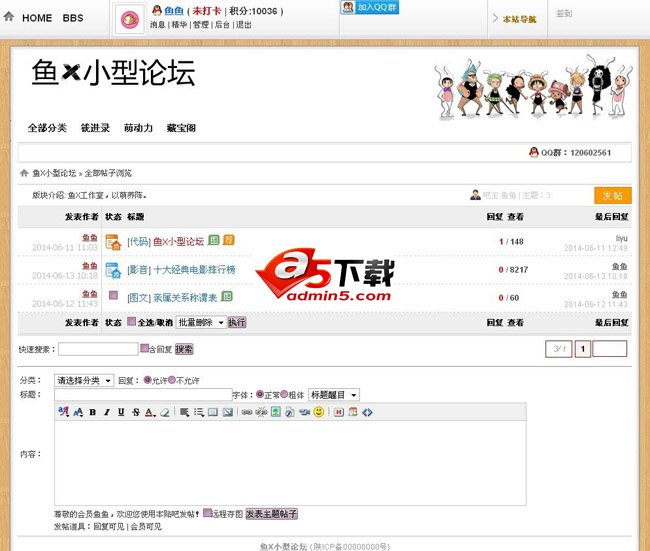Click the home icon beside HOME
The image size is (650, 551).
(x=9, y=17)
